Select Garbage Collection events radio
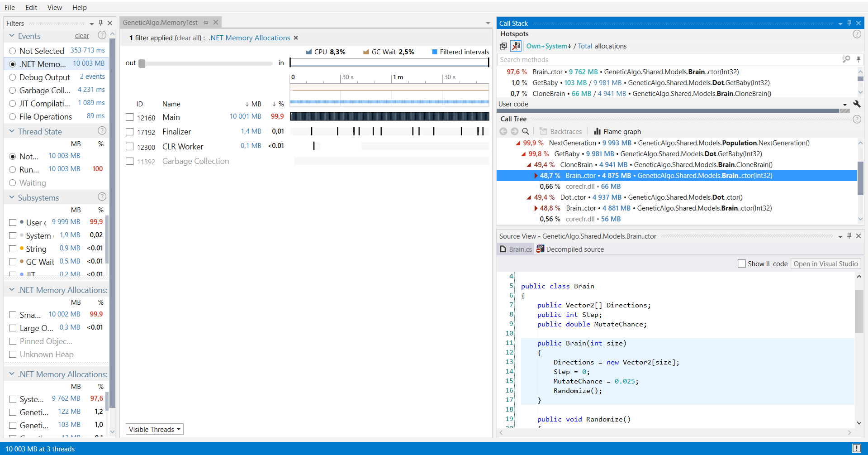 click(x=13, y=91)
